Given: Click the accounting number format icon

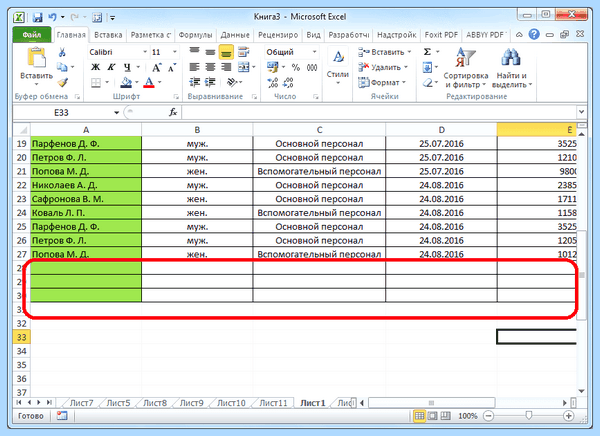Looking at the screenshot, I should pos(272,67).
